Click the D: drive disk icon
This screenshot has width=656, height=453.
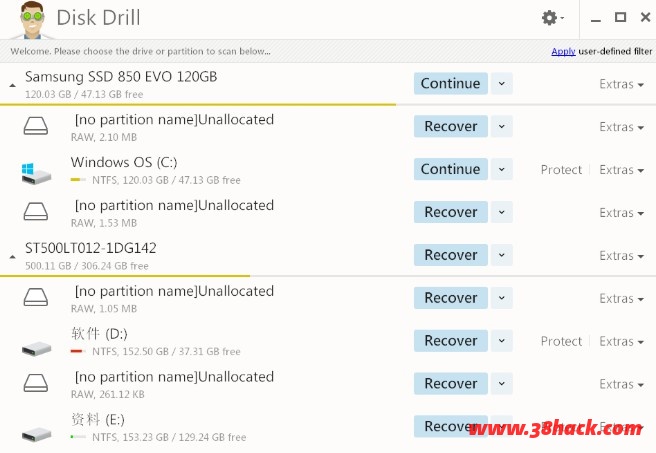click(36, 348)
